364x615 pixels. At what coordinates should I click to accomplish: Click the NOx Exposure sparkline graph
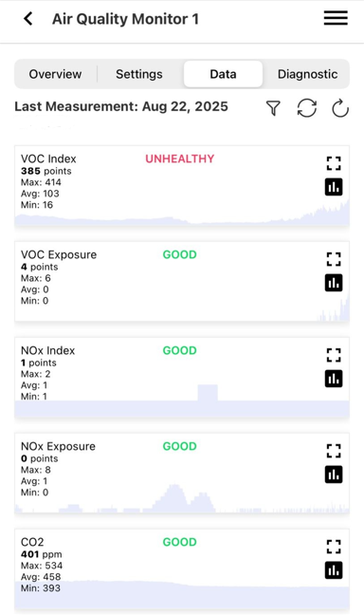click(x=182, y=498)
